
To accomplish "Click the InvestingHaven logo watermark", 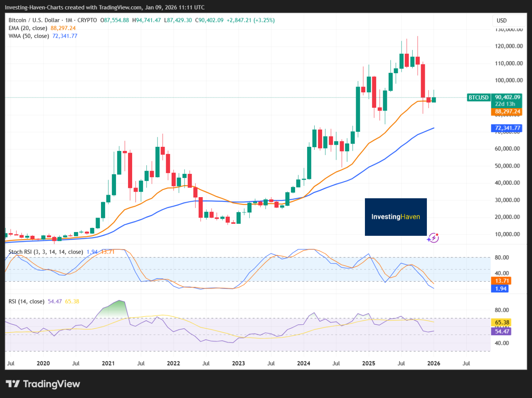I will pos(396,217).
